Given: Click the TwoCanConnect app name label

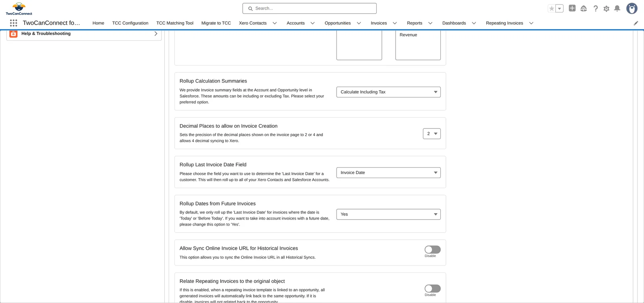Looking at the screenshot, I should pos(52,23).
